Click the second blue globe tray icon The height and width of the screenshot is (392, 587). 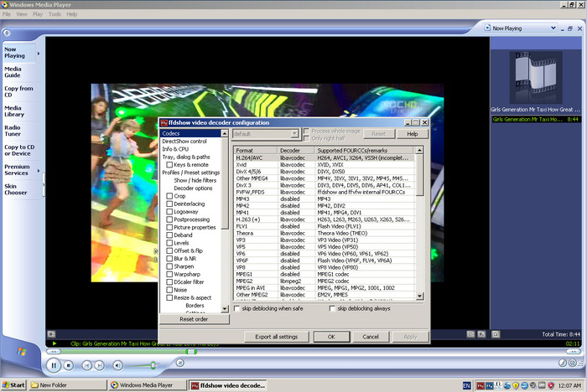[524, 385]
